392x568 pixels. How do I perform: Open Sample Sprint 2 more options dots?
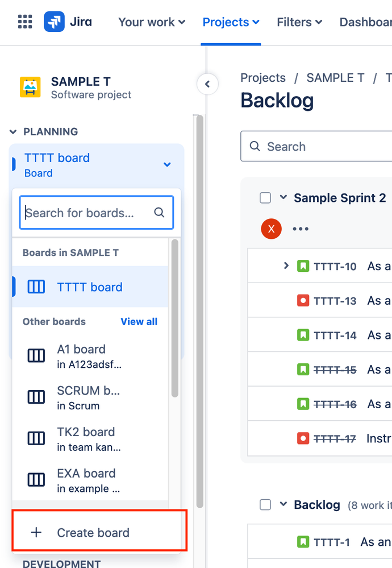301,229
